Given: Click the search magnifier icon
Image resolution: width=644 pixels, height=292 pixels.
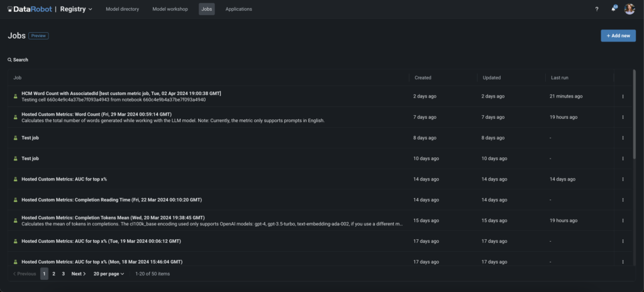Looking at the screenshot, I should click(x=9, y=60).
